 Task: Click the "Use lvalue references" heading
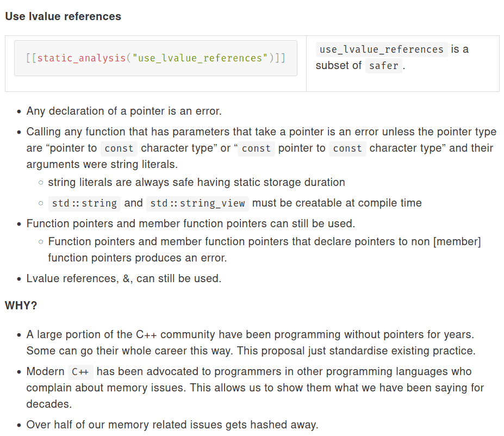point(63,16)
